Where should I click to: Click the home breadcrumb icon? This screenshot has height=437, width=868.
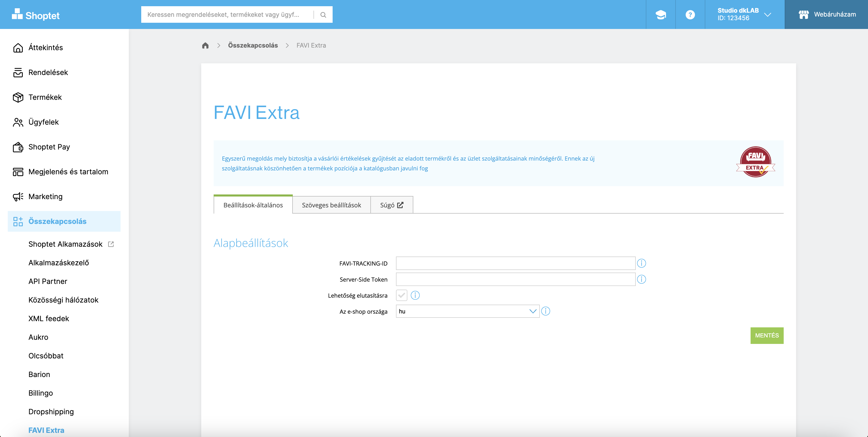pyautogui.click(x=205, y=46)
